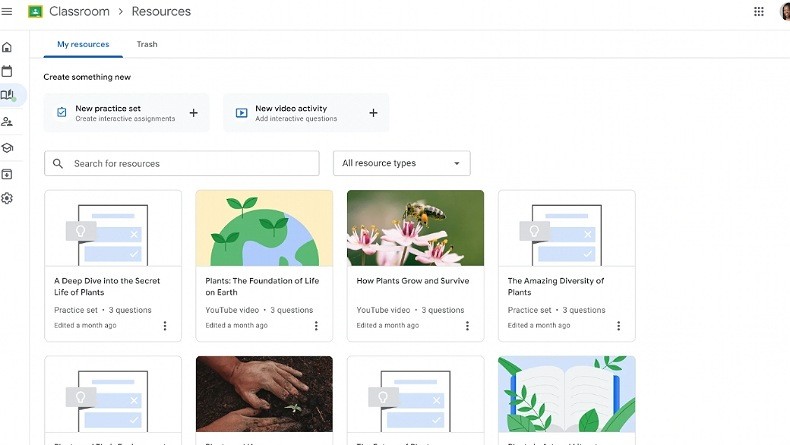Image resolution: width=790 pixels, height=445 pixels.
Task: Open more menu for The Amazing Diversity of Plants
Action: click(618, 326)
